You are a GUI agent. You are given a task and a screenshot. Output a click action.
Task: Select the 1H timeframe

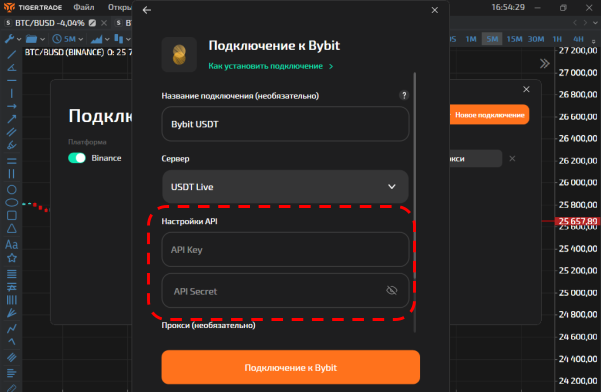pos(557,39)
